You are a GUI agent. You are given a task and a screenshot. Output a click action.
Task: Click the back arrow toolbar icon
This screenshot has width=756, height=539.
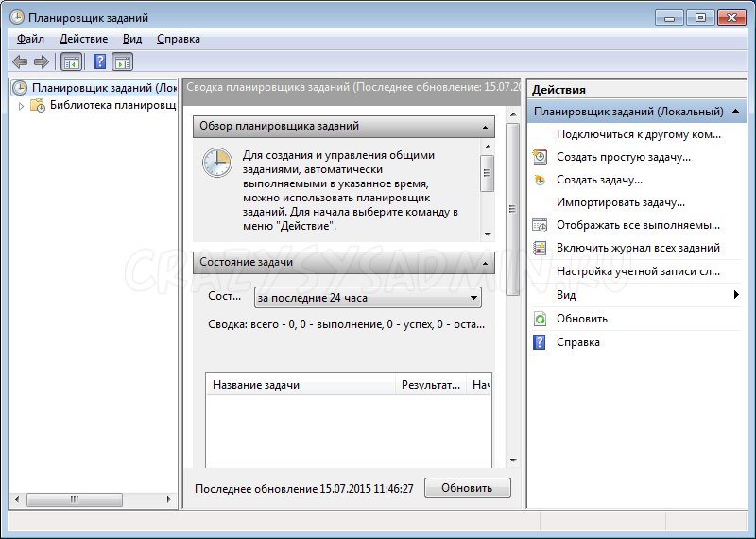pyautogui.click(x=20, y=61)
